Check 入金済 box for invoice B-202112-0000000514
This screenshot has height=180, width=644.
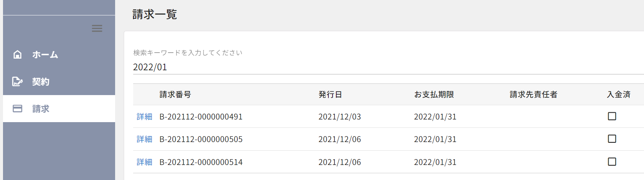pyautogui.click(x=612, y=162)
